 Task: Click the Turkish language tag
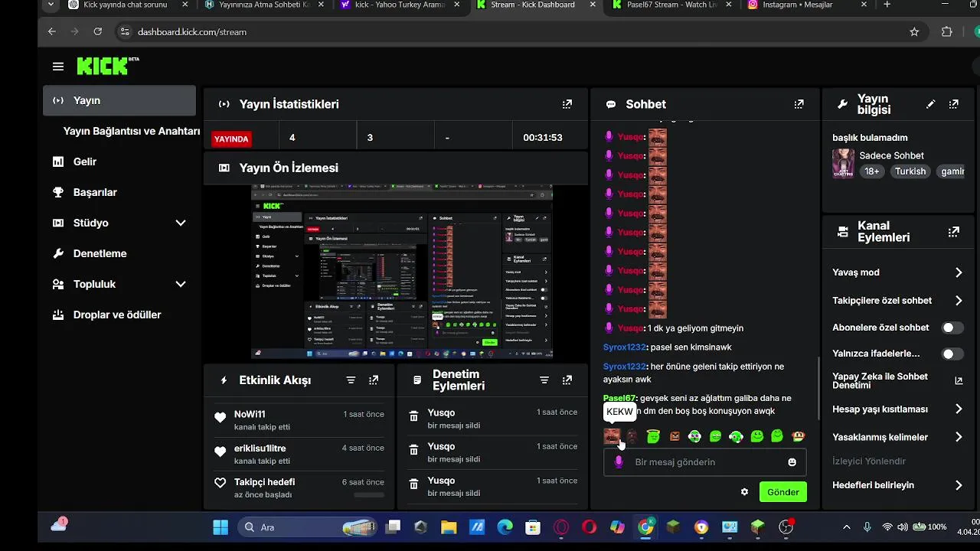(910, 171)
